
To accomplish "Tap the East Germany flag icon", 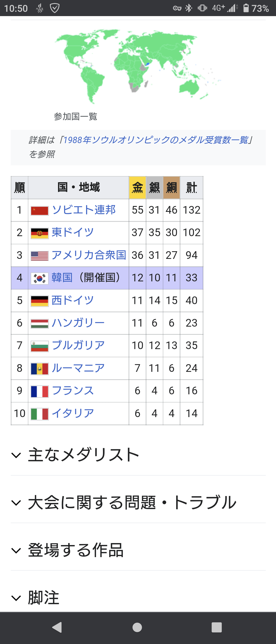I will (40, 233).
